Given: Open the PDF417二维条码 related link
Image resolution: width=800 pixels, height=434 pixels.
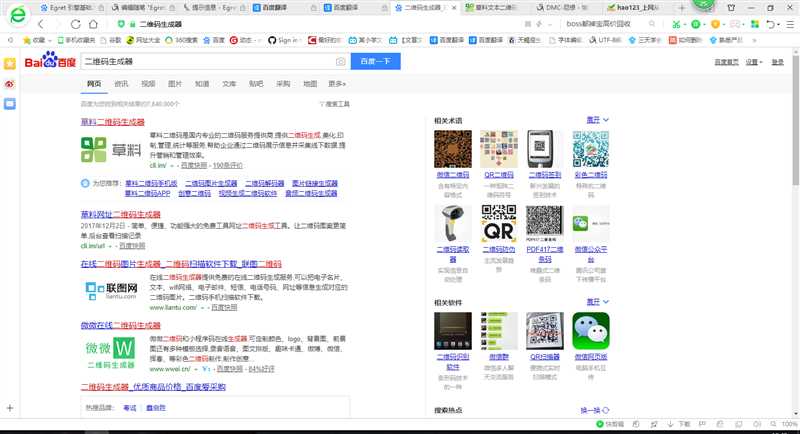Looking at the screenshot, I should tap(545, 254).
